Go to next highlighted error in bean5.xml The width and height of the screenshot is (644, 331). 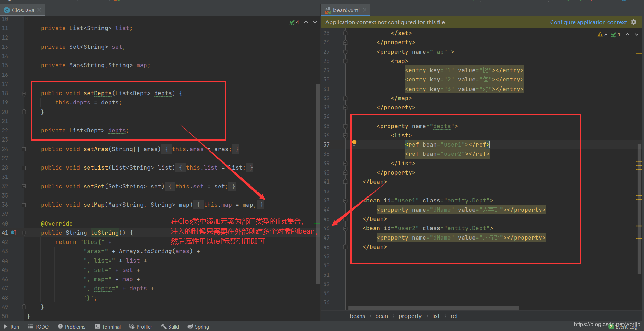click(x=637, y=34)
